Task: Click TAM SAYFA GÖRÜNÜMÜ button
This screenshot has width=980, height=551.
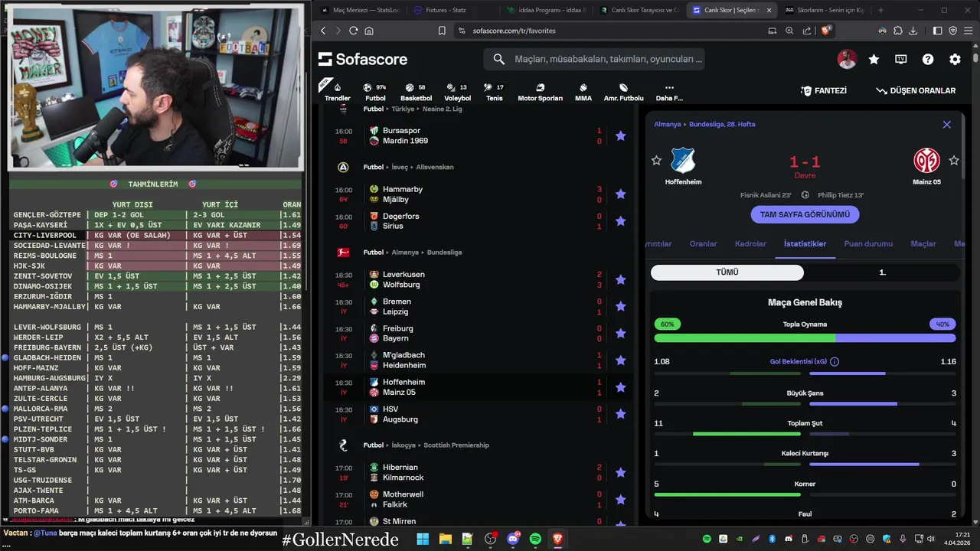Action: 805,214
